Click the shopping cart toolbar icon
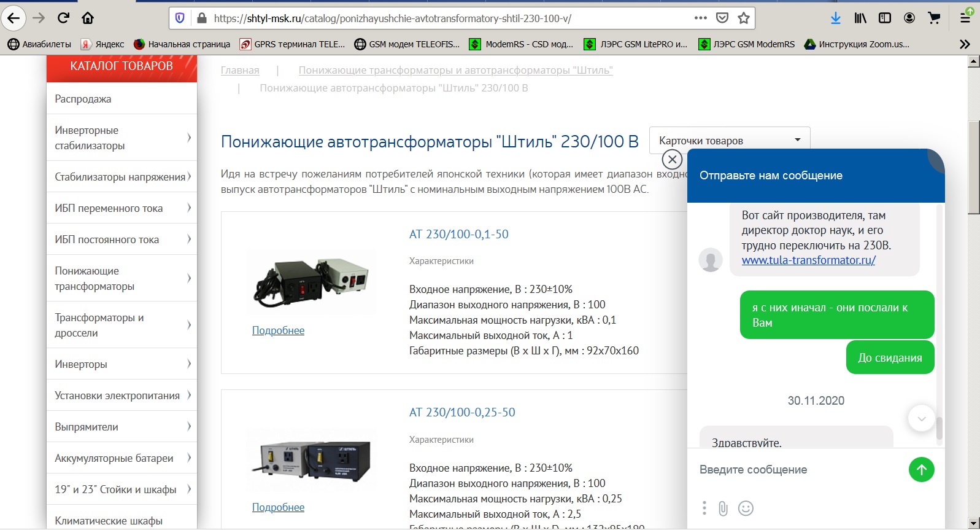This screenshot has width=980, height=530. 934,18
